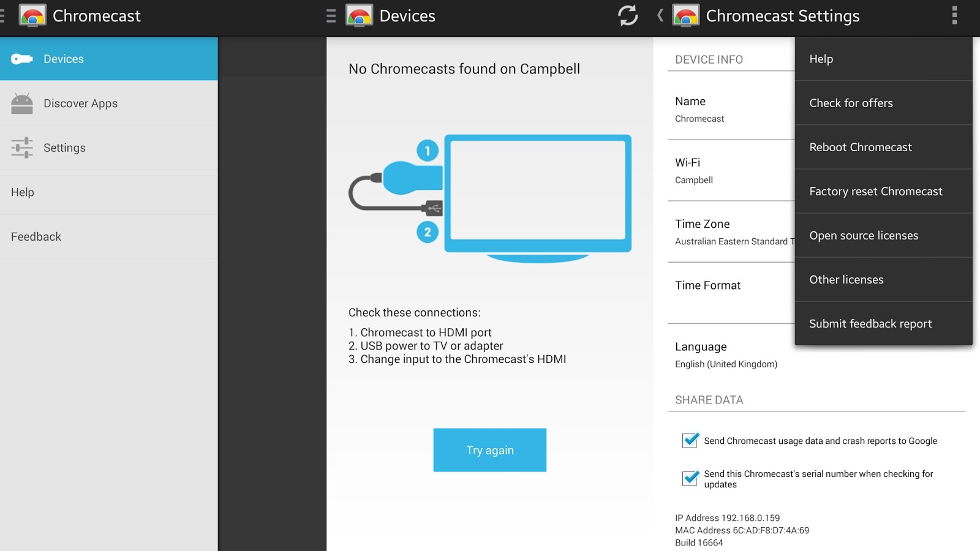The height and width of the screenshot is (551, 980).
Task: Go back using the chevron before Chromecast Settings
Action: pos(660,15)
